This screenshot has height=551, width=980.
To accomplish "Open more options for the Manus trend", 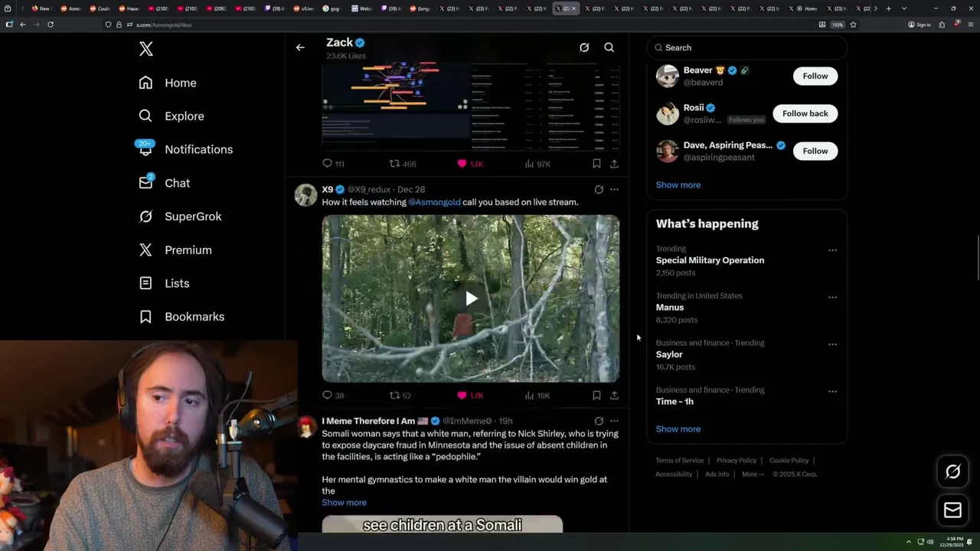I will [x=832, y=297].
